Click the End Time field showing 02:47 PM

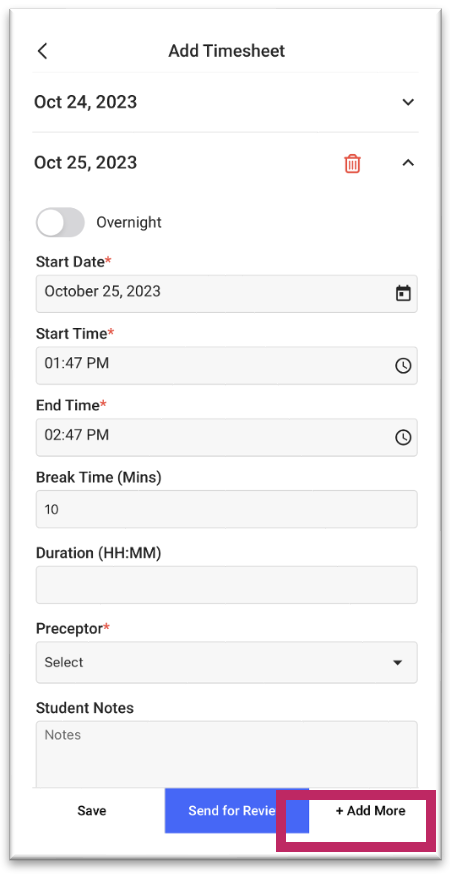[227, 437]
